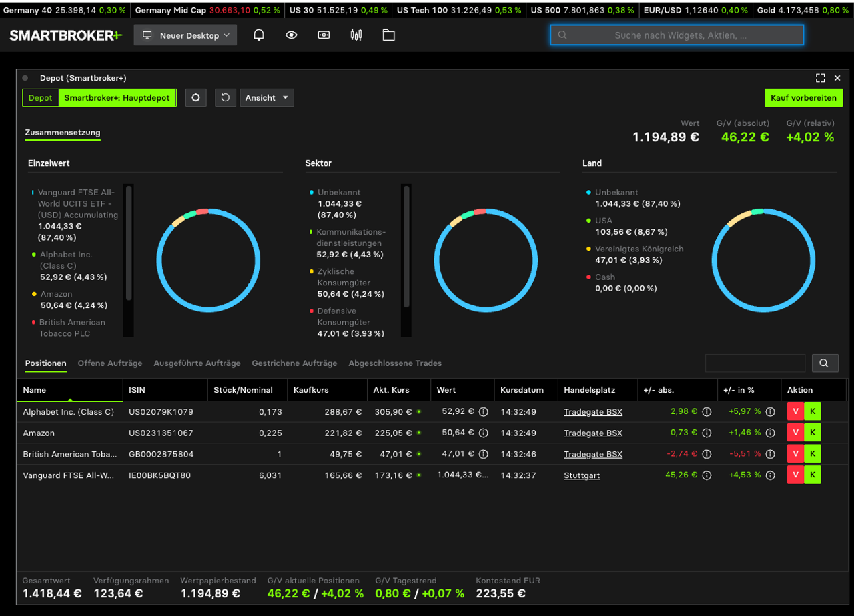
Task: Click the cash banknote icon in toolbar
Action: click(324, 35)
